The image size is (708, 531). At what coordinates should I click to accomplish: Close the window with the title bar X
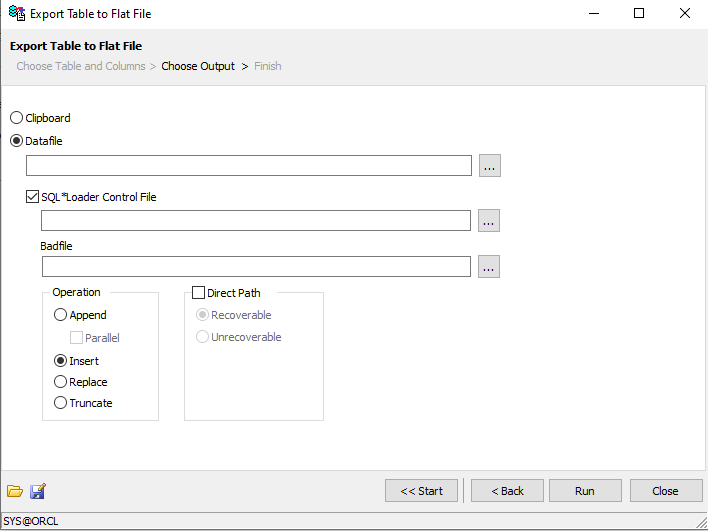tap(685, 14)
